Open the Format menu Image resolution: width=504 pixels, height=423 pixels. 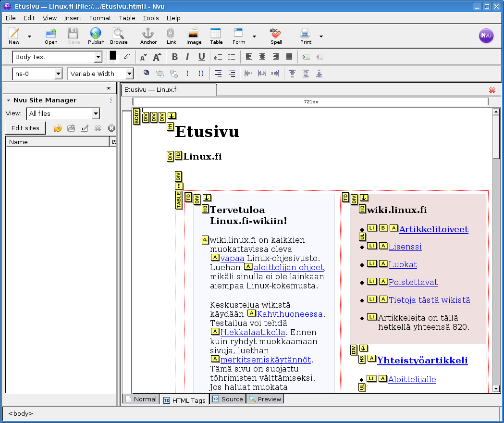100,18
